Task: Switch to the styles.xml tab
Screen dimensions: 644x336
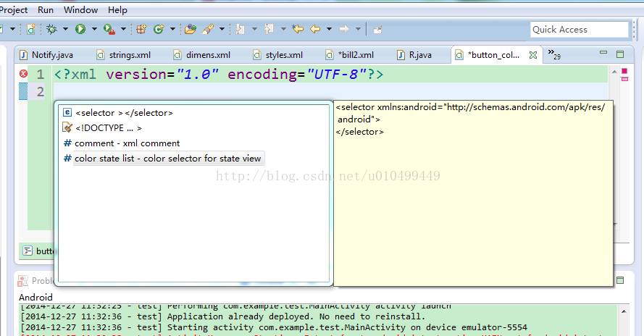Action: click(x=278, y=54)
